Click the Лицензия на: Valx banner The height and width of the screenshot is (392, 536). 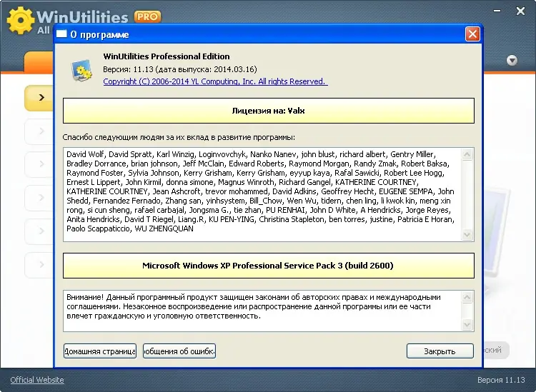pos(268,111)
